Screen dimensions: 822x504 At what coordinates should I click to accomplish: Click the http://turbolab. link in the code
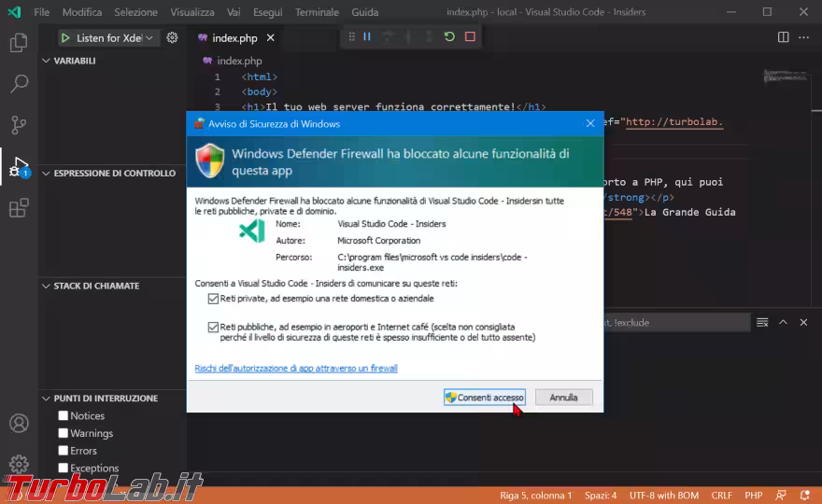tap(674, 122)
